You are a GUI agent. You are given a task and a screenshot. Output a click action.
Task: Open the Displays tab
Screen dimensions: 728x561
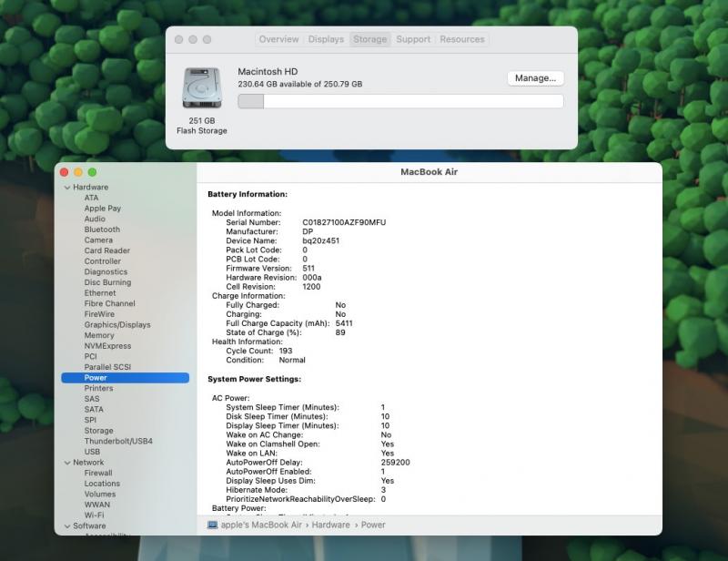coord(326,39)
